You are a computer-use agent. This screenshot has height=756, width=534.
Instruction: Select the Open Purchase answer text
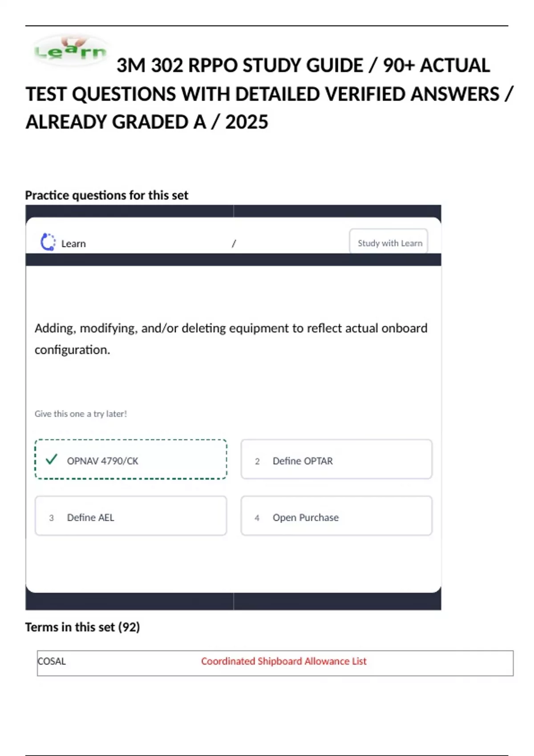pos(306,518)
